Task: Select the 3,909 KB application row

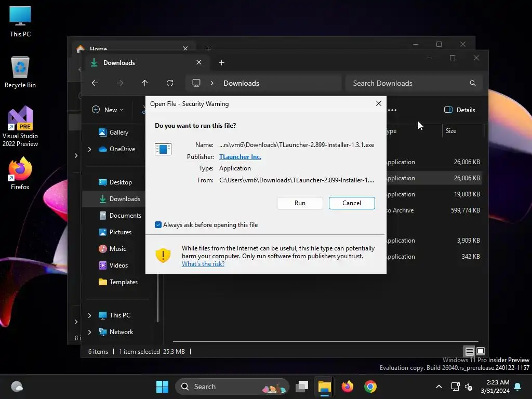Action: pos(434,240)
